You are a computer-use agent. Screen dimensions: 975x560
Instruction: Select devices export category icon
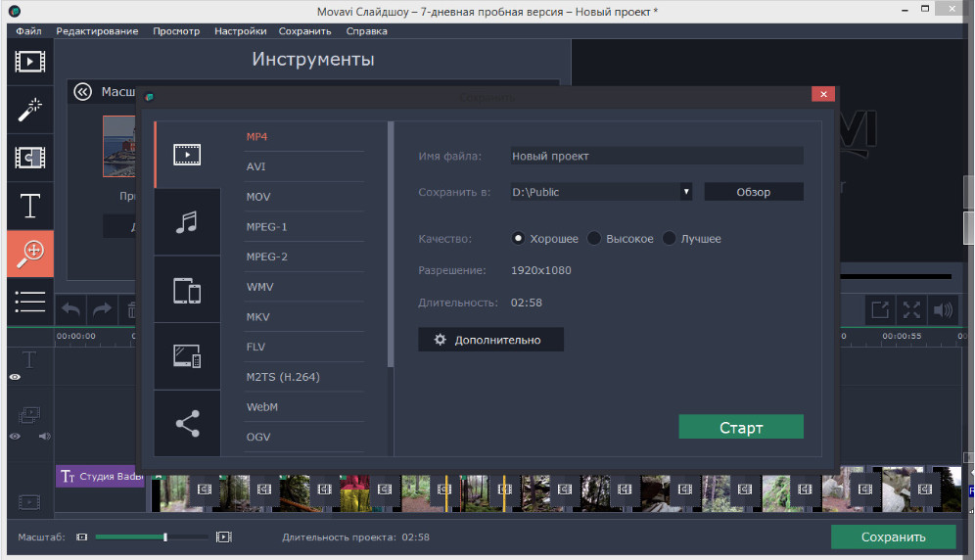click(187, 290)
